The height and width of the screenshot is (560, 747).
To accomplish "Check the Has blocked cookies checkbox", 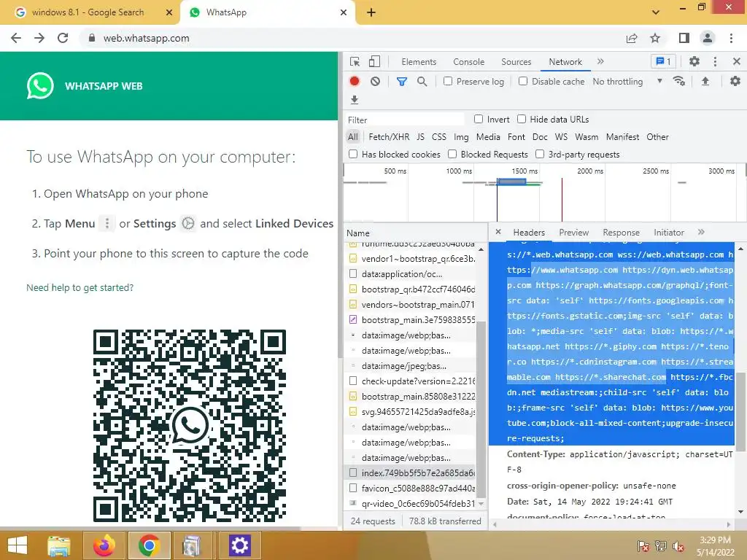I will (x=353, y=154).
